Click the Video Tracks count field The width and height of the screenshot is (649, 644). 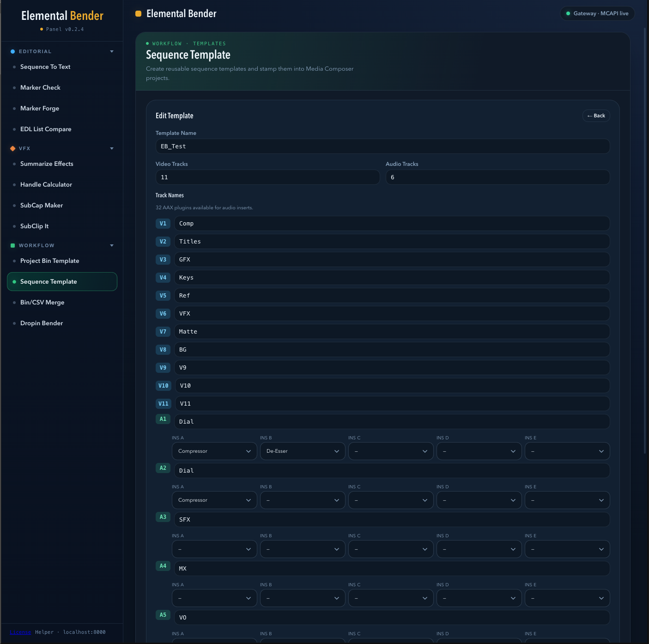coord(267,177)
